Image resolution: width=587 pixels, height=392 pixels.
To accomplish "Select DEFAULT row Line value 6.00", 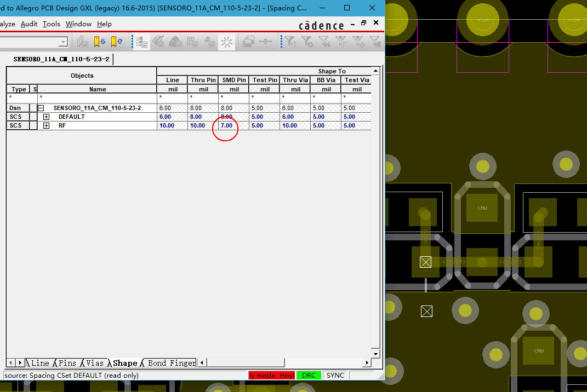I will 172,117.
